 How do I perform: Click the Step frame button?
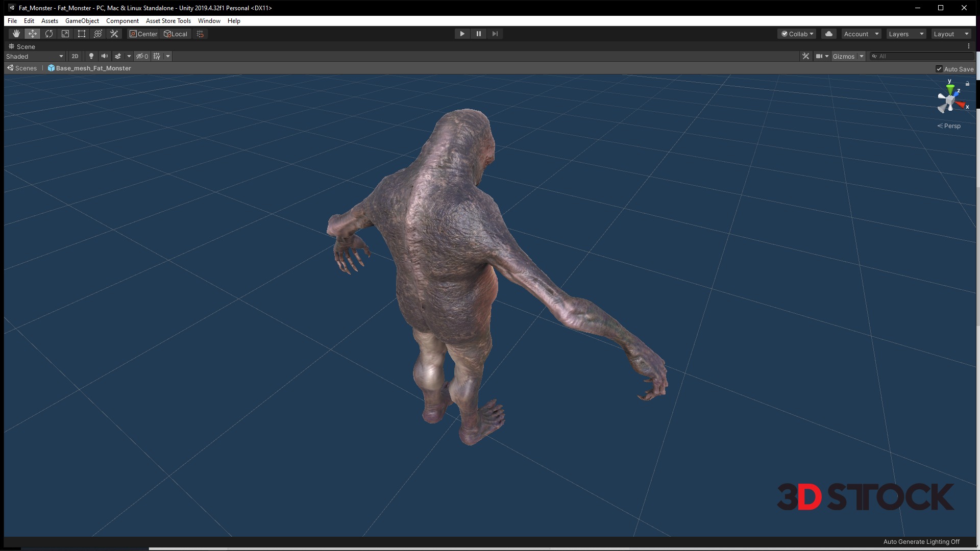495,34
